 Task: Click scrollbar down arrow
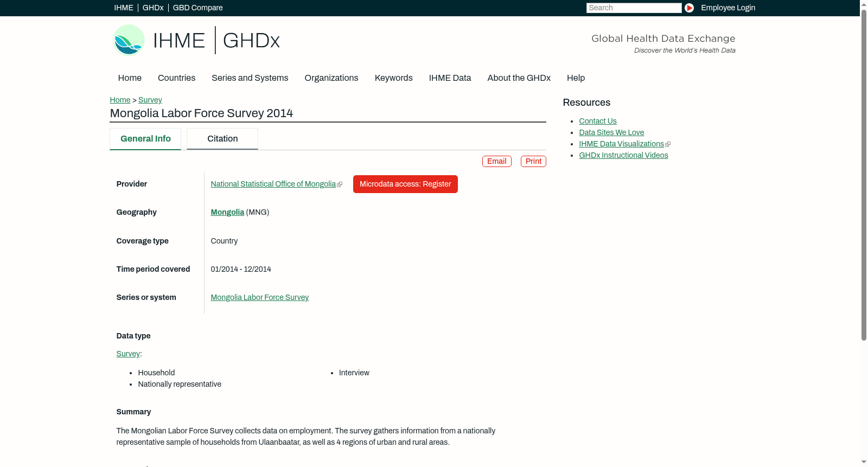pos(864,463)
